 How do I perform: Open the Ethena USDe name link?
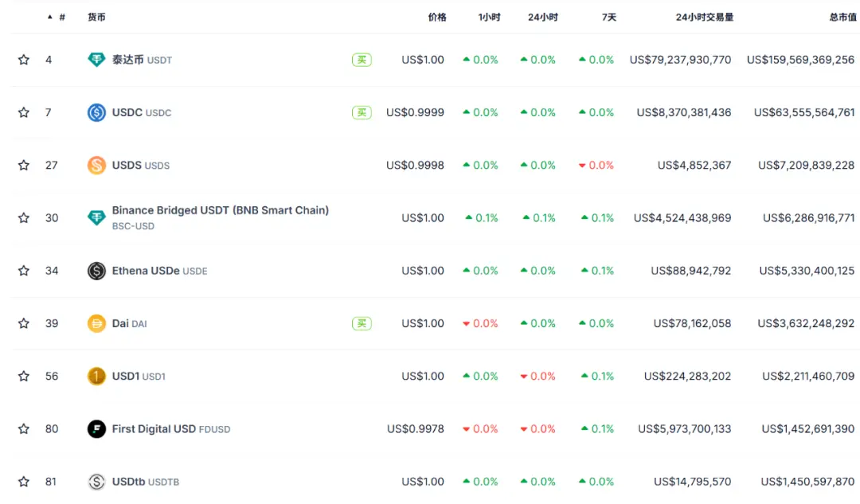pyautogui.click(x=146, y=271)
